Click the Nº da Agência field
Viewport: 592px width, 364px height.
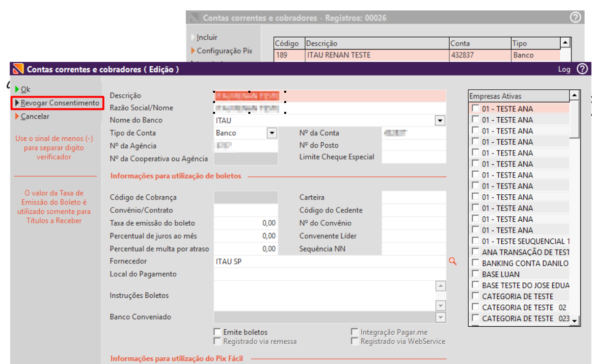246,146
